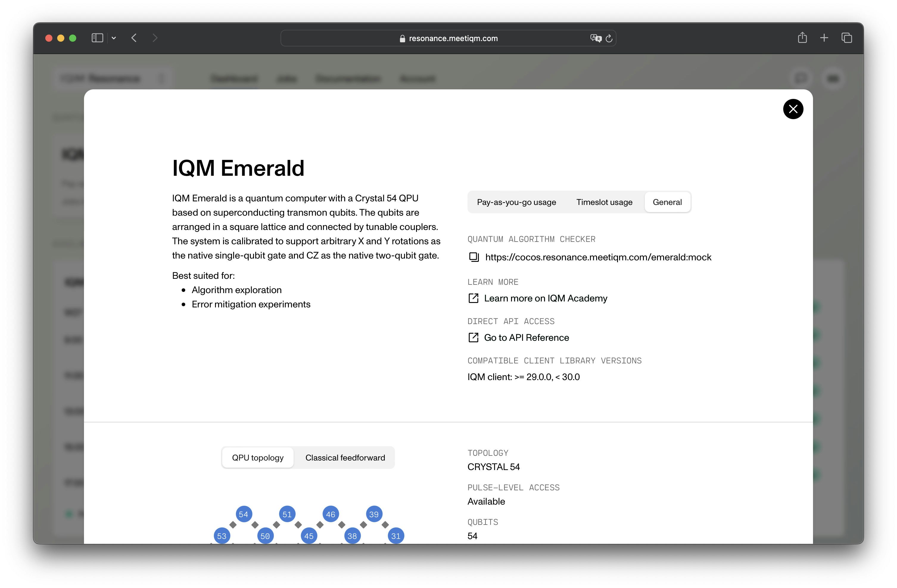Click the CRYSTAL 54 topology value
The height and width of the screenshot is (588, 897).
point(493,467)
